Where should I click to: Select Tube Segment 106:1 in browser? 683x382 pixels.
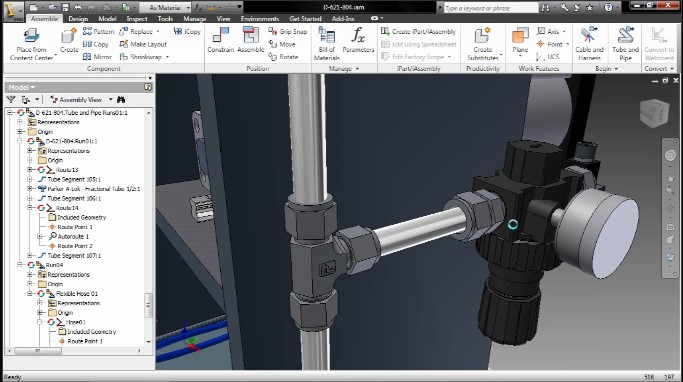coord(74,198)
